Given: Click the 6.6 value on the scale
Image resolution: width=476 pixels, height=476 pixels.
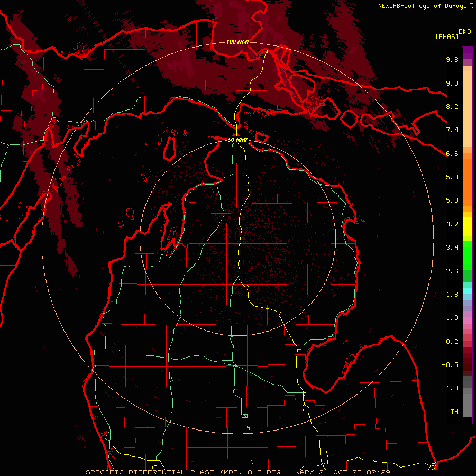Looking at the screenshot, I should pyautogui.click(x=452, y=153).
